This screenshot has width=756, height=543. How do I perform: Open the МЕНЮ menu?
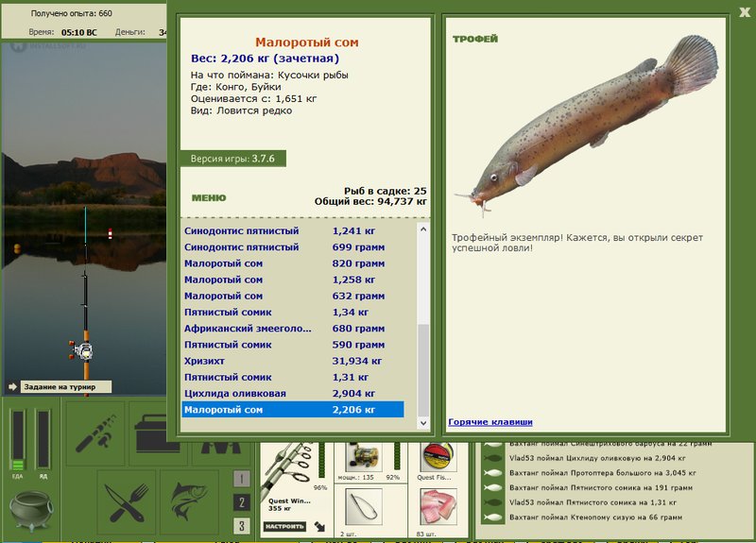(x=209, y=198)
